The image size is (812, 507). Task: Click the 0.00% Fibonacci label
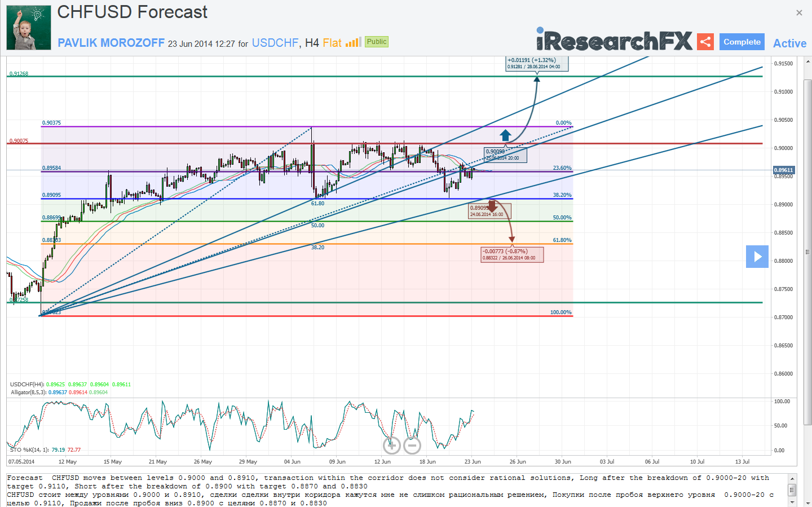[x=563, y=123]
